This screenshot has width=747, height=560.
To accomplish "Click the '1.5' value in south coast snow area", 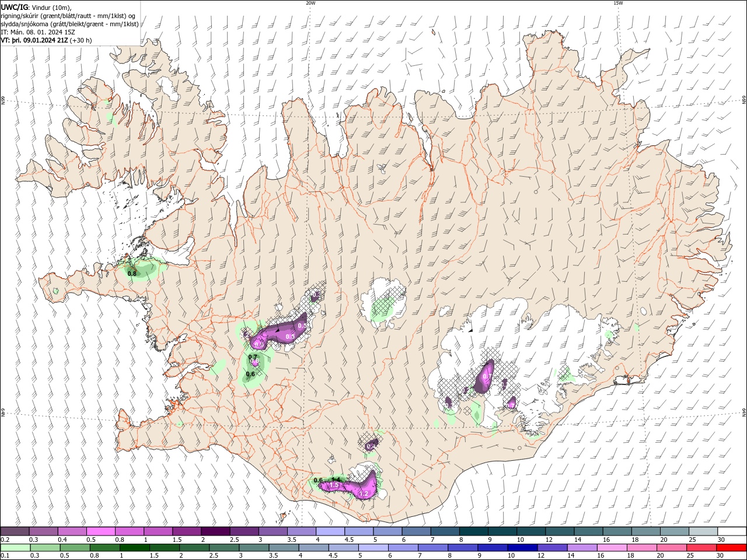I will pos(334,485).
